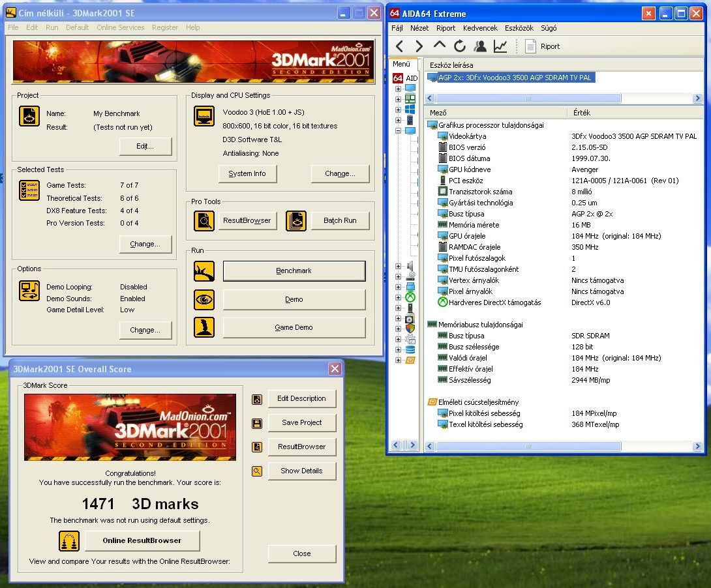Click the Game Demo joystick icon
Viewport: 711px width, 588px height.
(204, 327)
